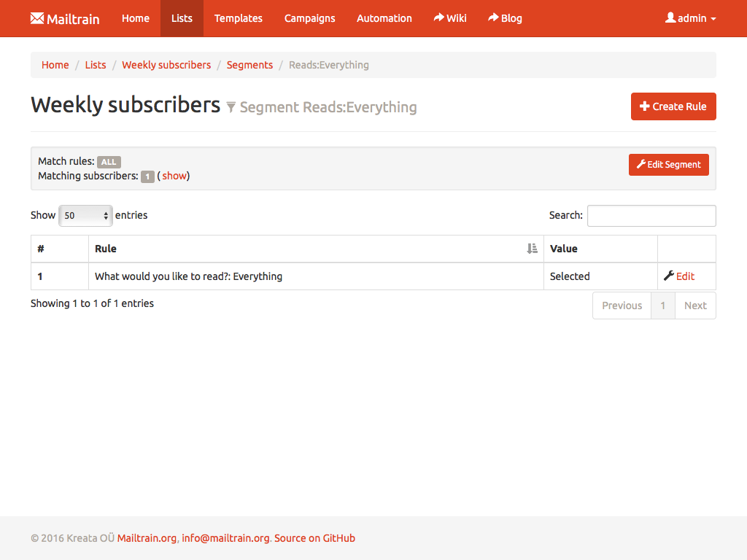Open the entries per page dropdown
This screenshot has height=560, width=747.
pyautogui.click(x=85, y=215)
